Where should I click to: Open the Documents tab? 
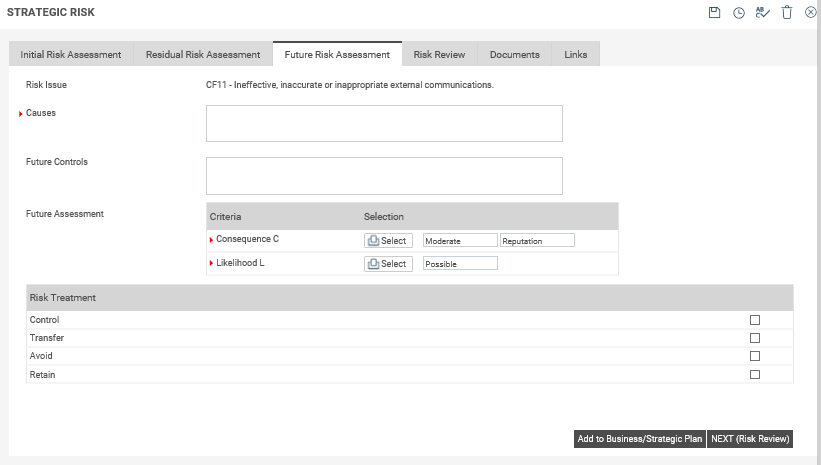(x=515, y=54)
